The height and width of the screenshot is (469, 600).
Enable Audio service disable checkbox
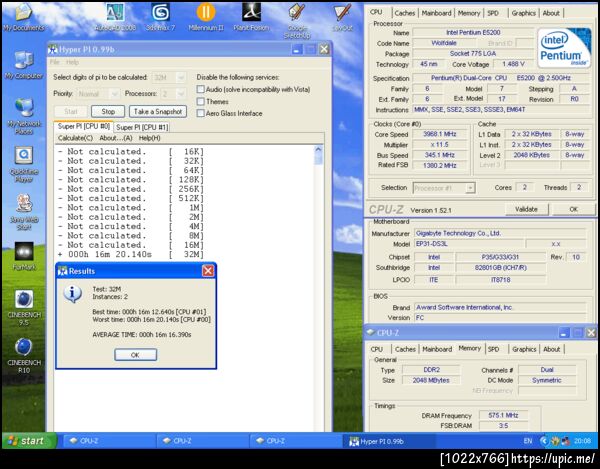[x=201, y=89]
